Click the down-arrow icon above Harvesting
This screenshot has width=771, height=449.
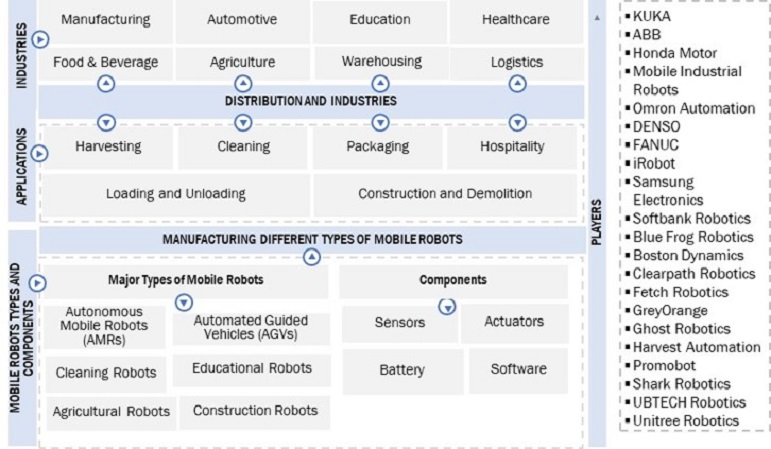(x=106, y=122)
